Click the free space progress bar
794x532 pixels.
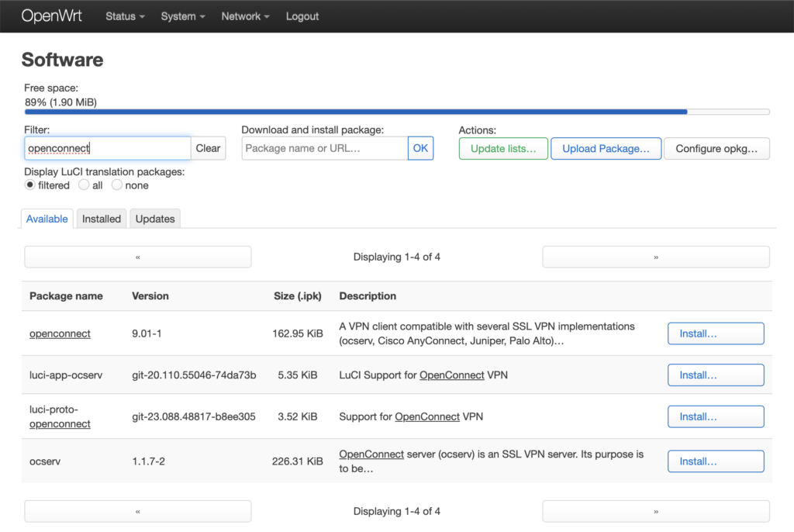[x=397, y=112]
